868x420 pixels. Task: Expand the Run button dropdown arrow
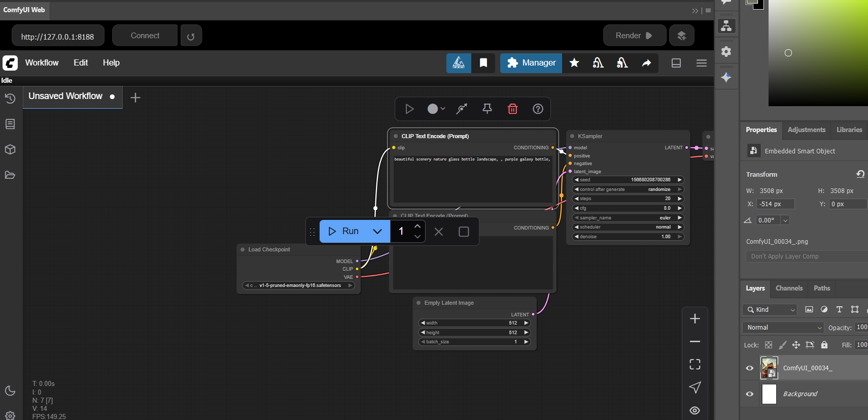(x=377, y=232)
